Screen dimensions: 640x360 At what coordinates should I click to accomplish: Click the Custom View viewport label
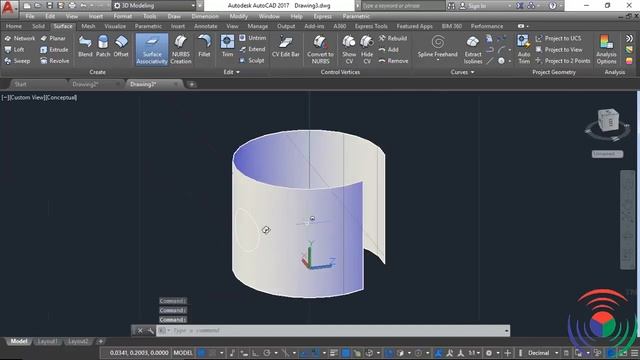click(27, 98)
